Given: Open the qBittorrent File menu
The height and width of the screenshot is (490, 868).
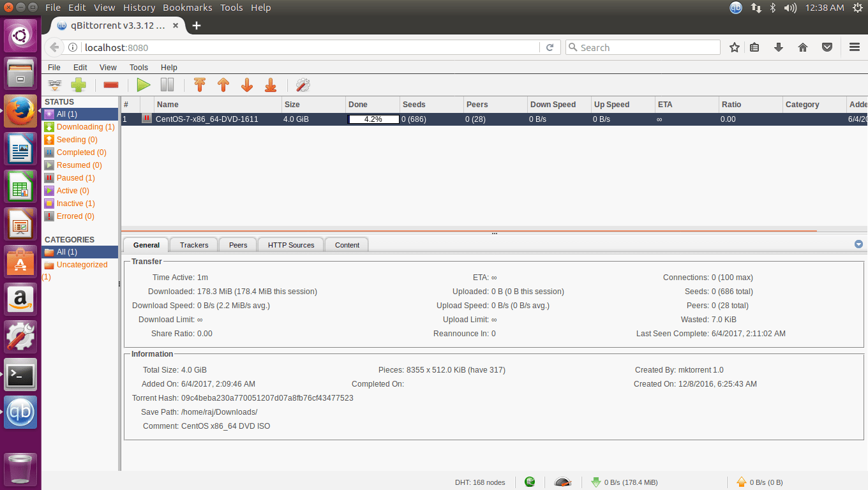Looking at the screenshot, I should tap(54, 67).
